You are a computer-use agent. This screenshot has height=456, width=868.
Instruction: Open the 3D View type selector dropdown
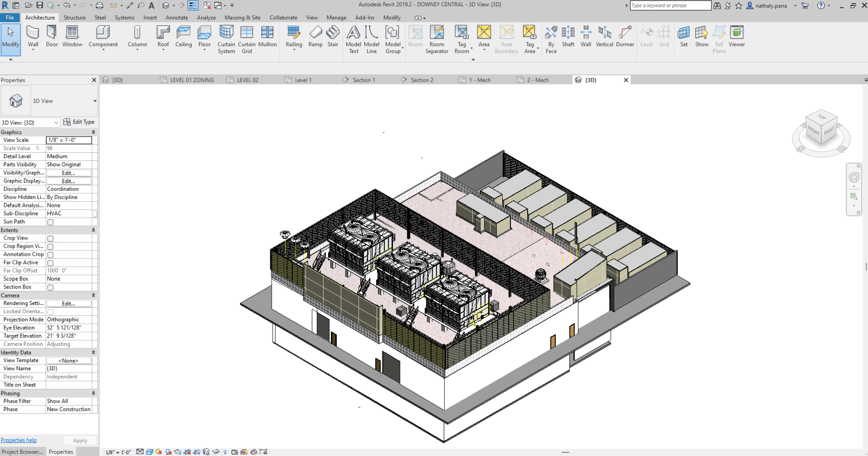[x=94, y=101]
